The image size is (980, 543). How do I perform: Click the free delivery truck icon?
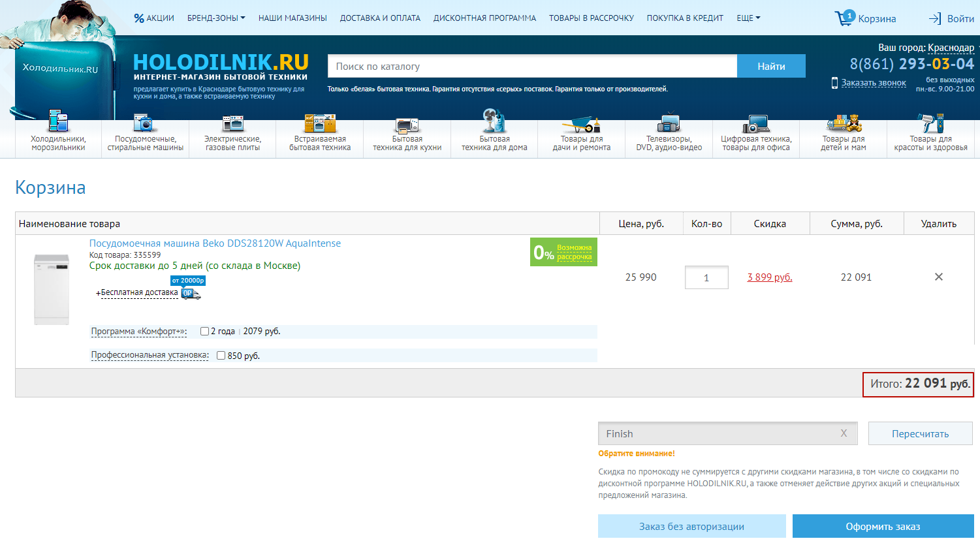[x=191, y=294]
